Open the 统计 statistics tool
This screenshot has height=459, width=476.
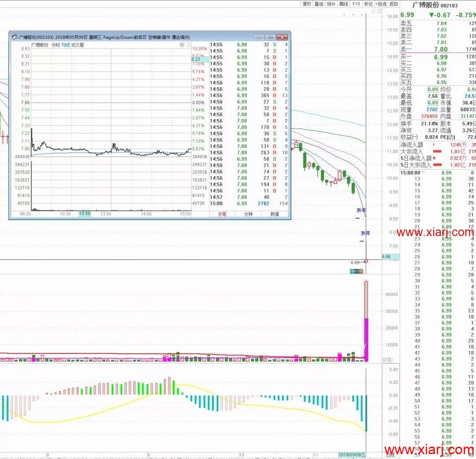[331, 4]
